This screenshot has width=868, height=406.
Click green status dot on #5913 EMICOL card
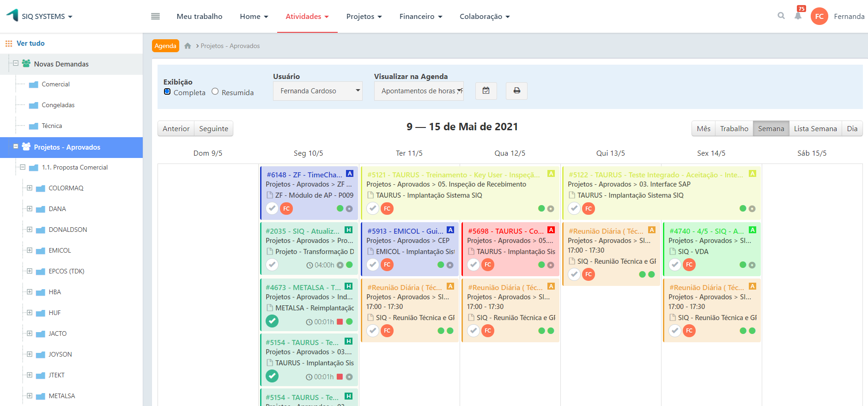(x=441, y=265)
